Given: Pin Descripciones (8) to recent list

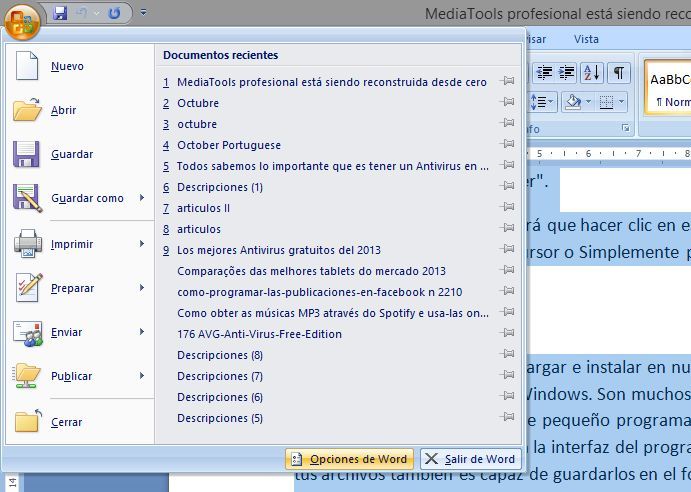Looking at the screenshot, I should pos(507,354).
